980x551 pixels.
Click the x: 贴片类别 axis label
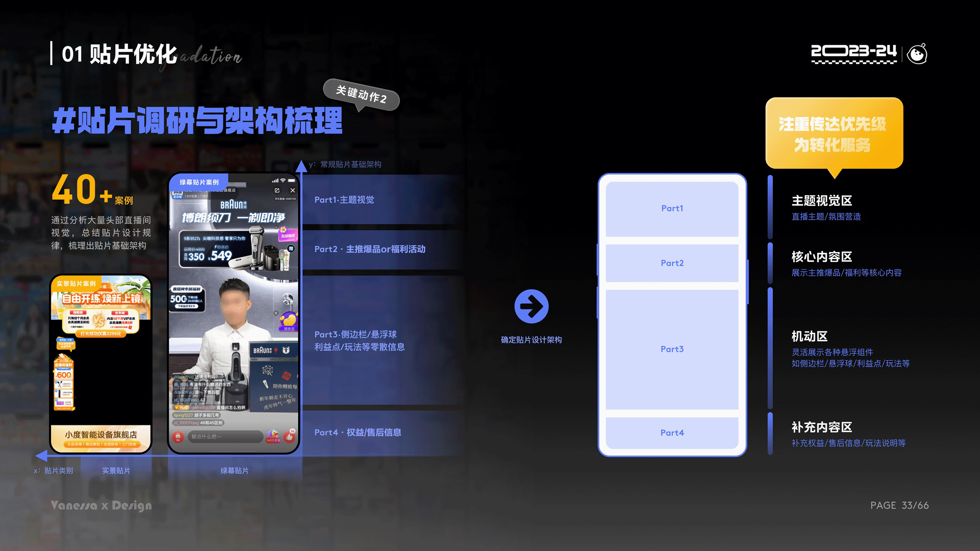pyautogui.click(x=53, y=471)
